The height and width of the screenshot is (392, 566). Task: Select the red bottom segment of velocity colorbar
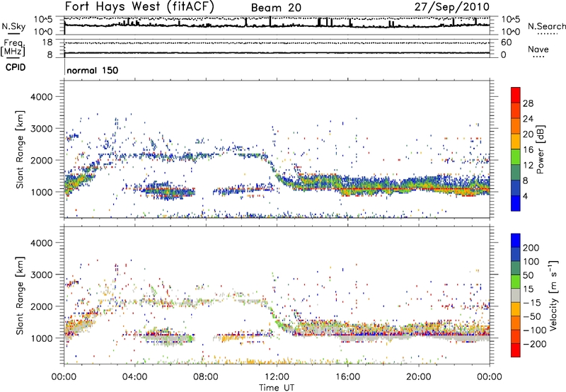(516, 350)
